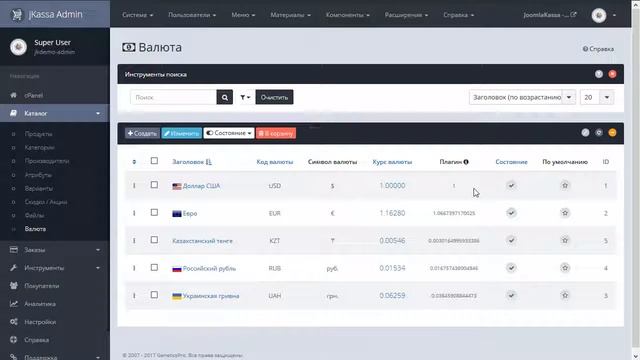Viewport: 640px width, 360px height.
Task: Sort by Курс валюты column header
Action: point(392,162)
